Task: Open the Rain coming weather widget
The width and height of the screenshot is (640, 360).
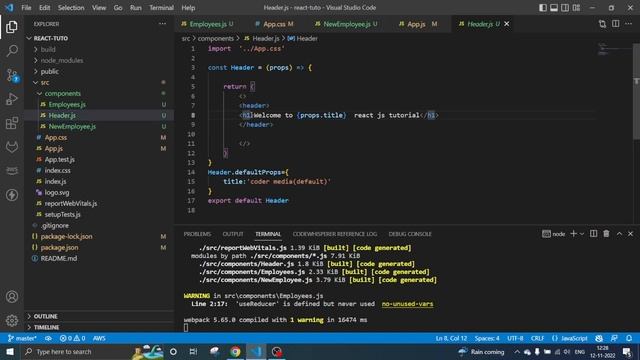Action: pos(481,351)
